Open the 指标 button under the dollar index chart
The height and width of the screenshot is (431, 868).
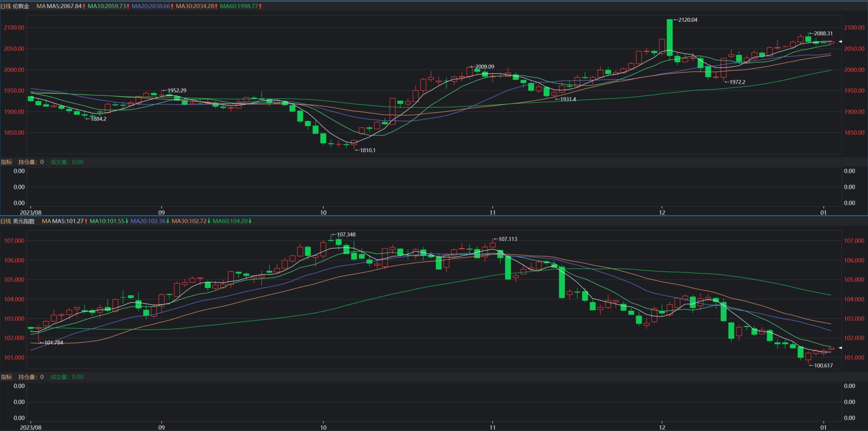(6, 377)
